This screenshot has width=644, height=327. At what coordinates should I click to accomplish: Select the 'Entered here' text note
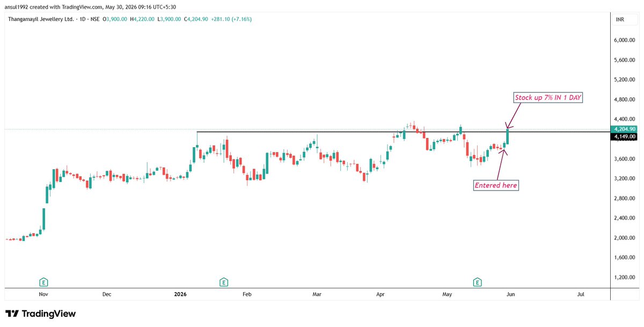point(496,185)
